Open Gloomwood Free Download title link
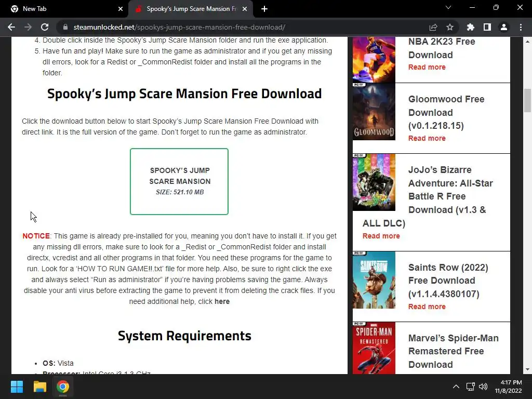 pyautogui.click(x=446, y=112)
